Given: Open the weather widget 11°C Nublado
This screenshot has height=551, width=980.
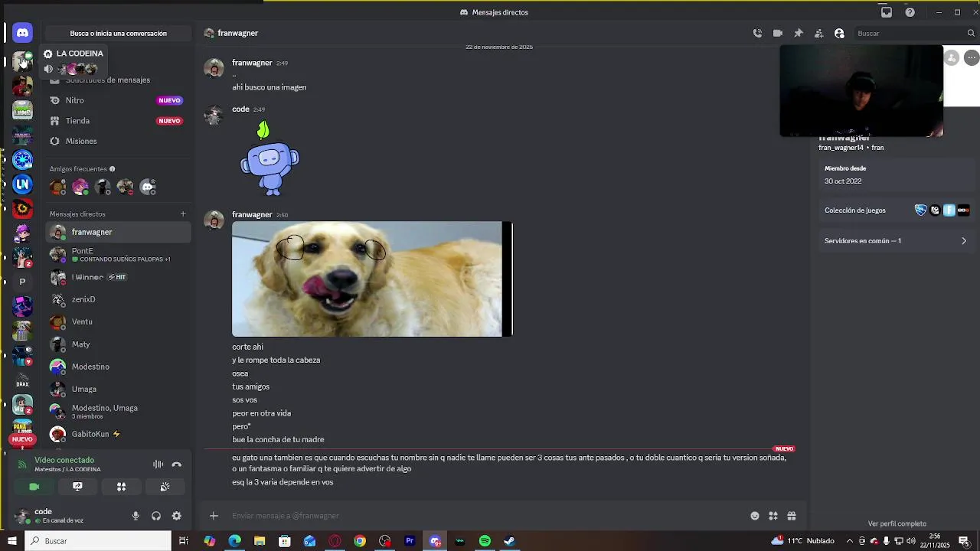Looking at the screenshot, I should point(803,541).
